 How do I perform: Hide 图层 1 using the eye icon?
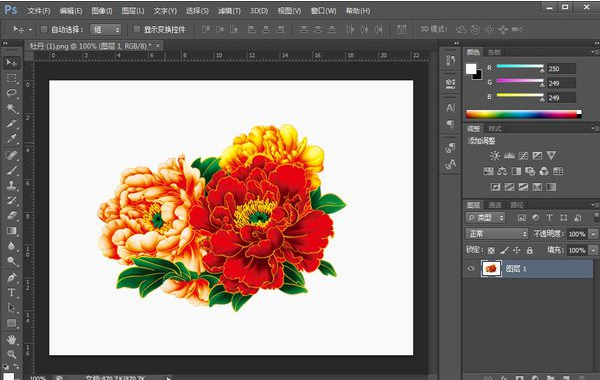471,269
